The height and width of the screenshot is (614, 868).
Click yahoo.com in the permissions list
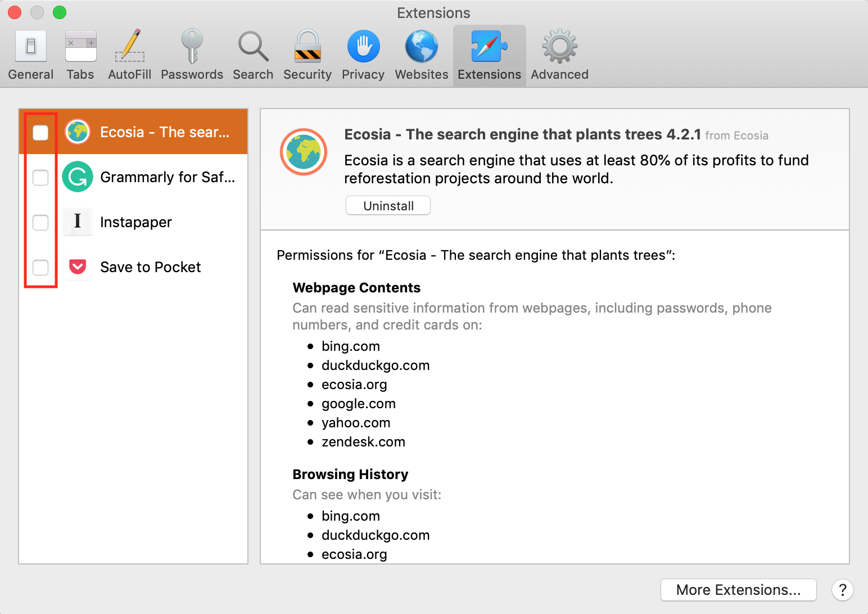pos(356,423)
